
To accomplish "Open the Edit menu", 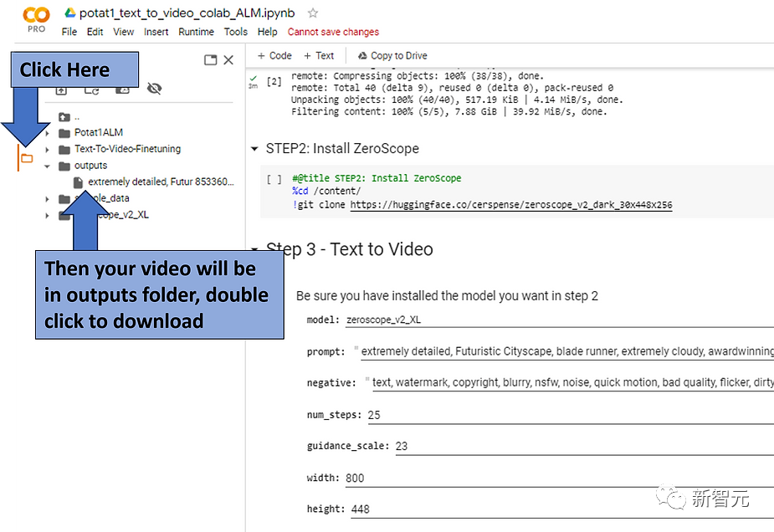I will point(95,32).
